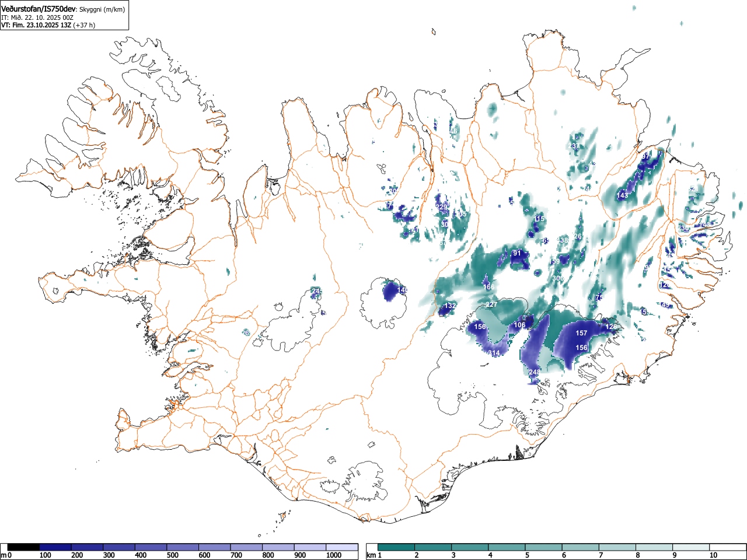Click the title 'Veðurstofan/IS750dev'
This screenshot has width=747, height=560.
39,9
